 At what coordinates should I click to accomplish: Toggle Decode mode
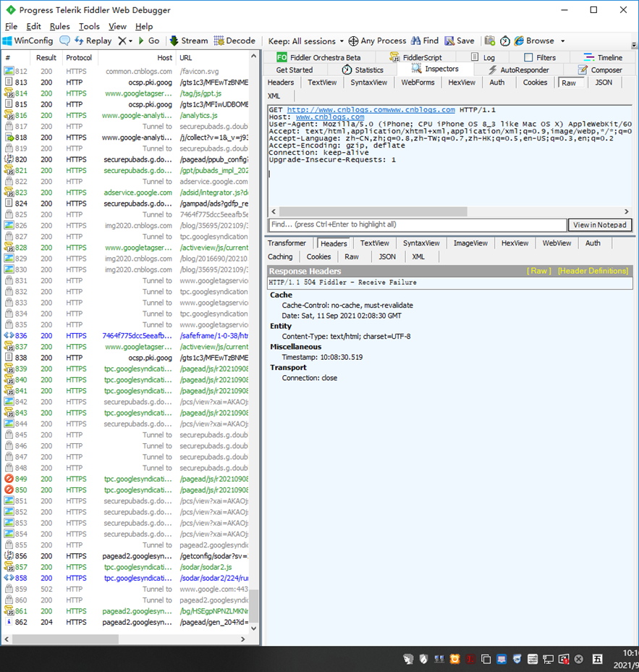click(234, 41)
